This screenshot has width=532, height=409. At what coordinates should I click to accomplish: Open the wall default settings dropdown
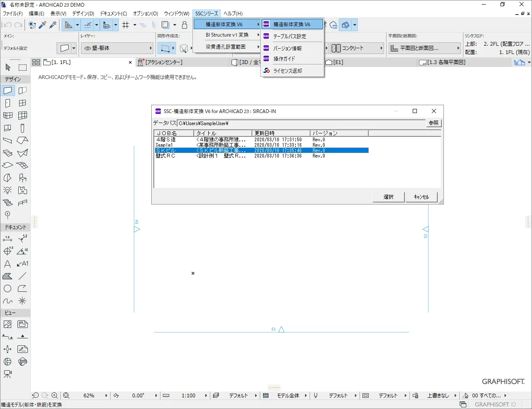(x=74, y=48)
